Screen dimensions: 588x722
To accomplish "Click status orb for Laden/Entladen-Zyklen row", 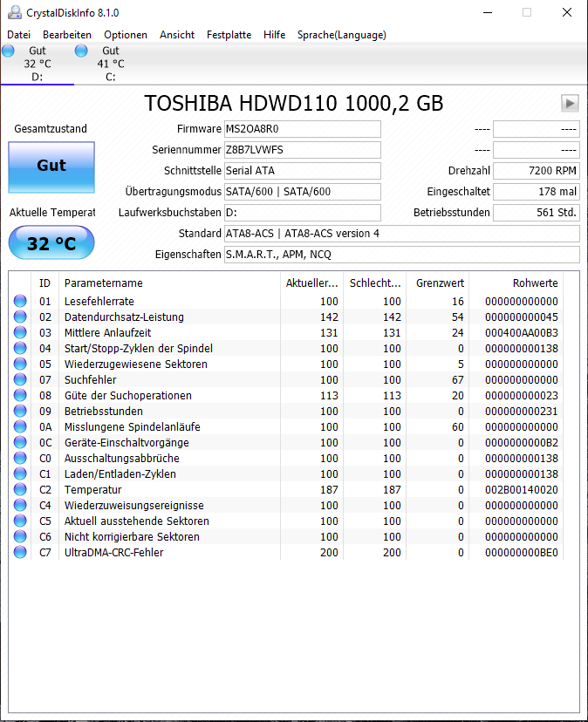I will click(20, 473).
